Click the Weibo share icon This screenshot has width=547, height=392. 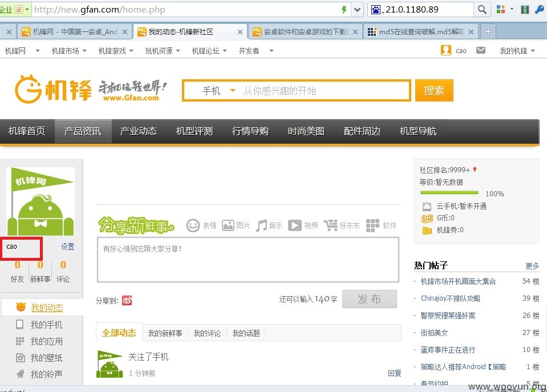[x=127, y=300]
